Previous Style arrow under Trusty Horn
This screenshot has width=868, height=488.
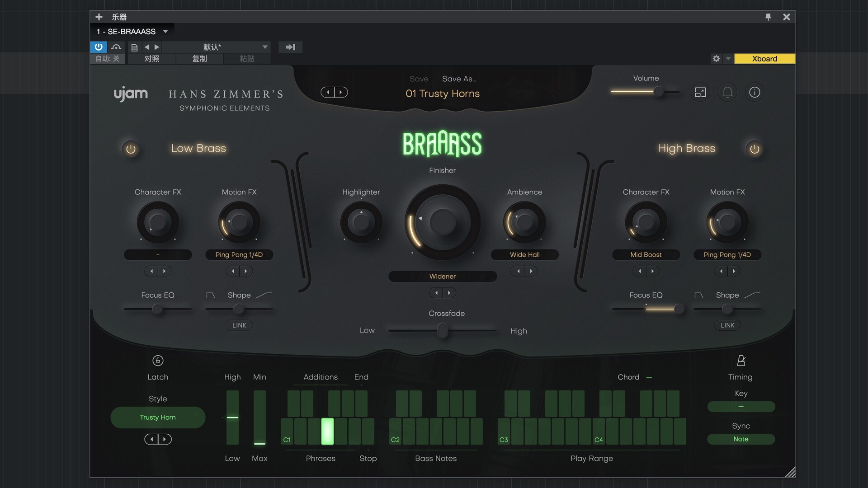(x=151, y=439)
